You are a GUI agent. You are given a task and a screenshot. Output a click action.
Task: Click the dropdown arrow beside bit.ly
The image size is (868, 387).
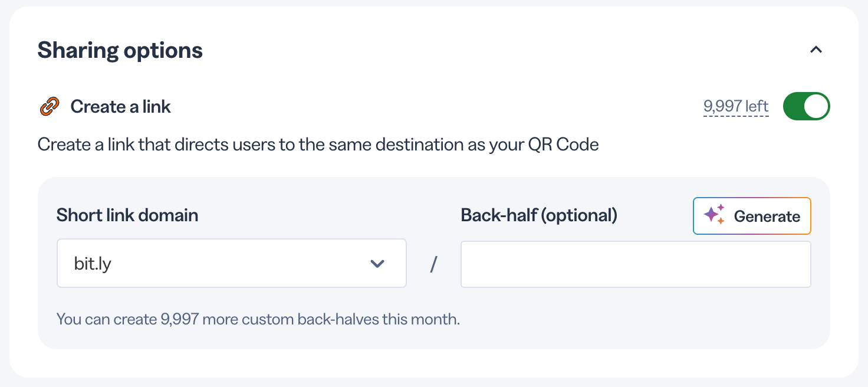tap(377, 264)
